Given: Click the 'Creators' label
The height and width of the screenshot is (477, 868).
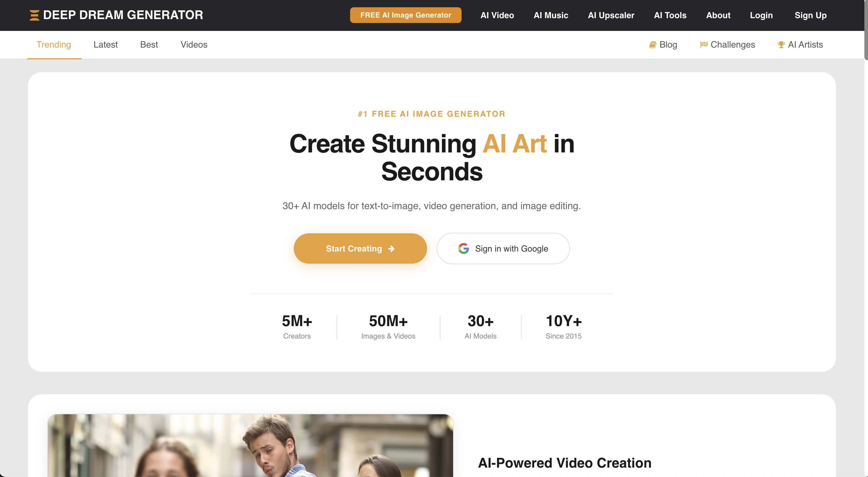Looking at the screenshot, I should coord(297,336).
